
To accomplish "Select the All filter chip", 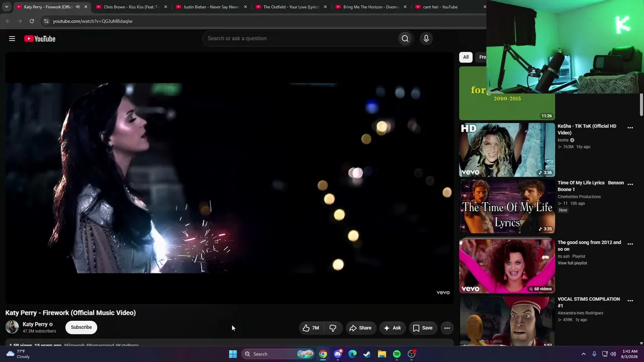I will (x=466, y=57).
